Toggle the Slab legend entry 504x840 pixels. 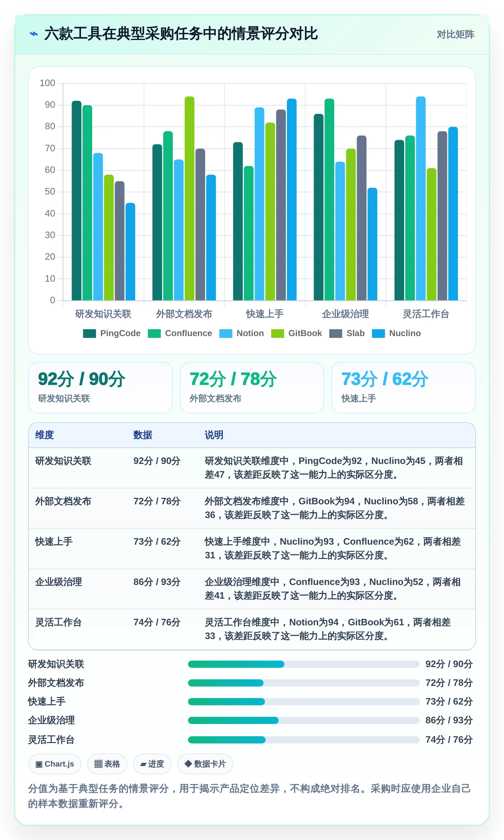347,334
